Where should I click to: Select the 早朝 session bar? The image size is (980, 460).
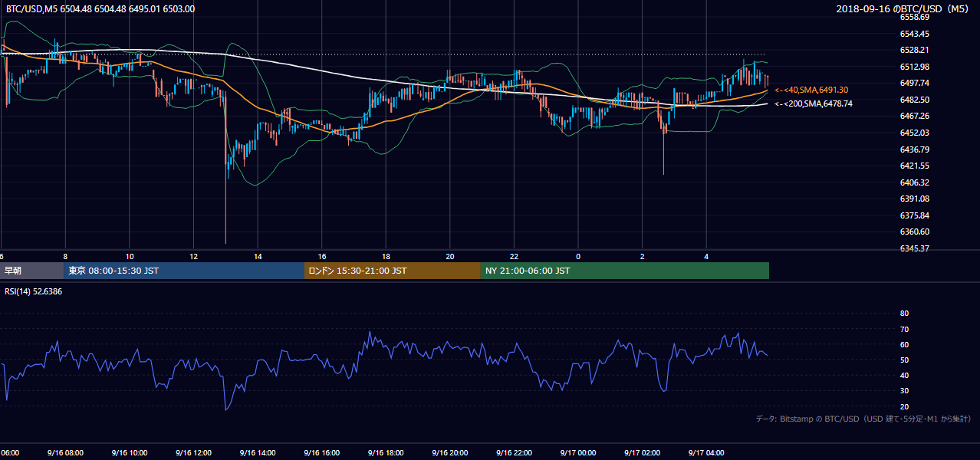coord(31,271)
